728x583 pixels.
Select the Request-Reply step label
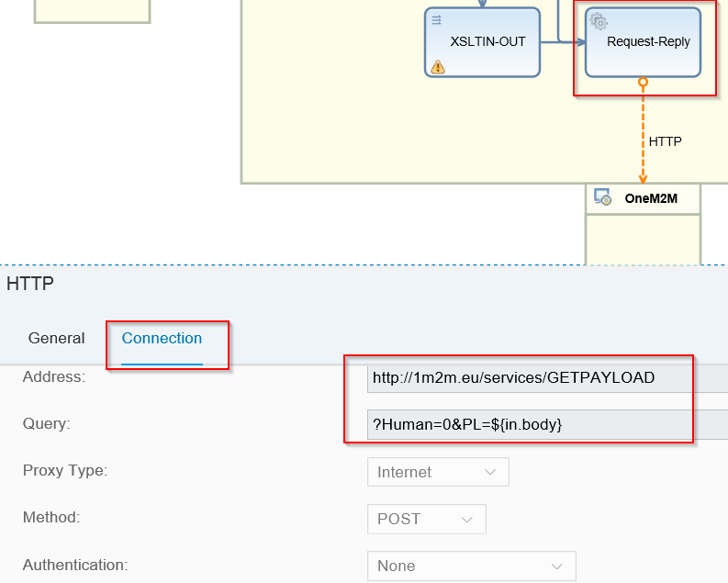click(x=648, y=42)
